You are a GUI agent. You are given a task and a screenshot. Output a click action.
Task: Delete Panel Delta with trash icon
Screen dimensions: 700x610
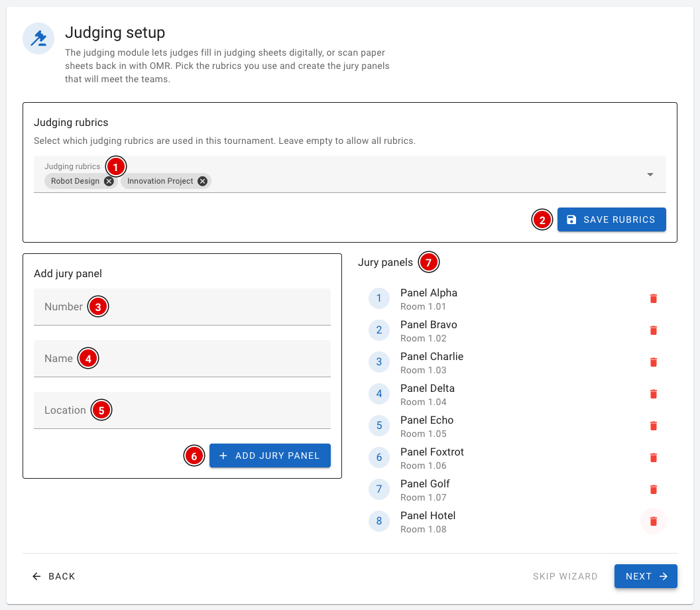click(x=653, y=394)
